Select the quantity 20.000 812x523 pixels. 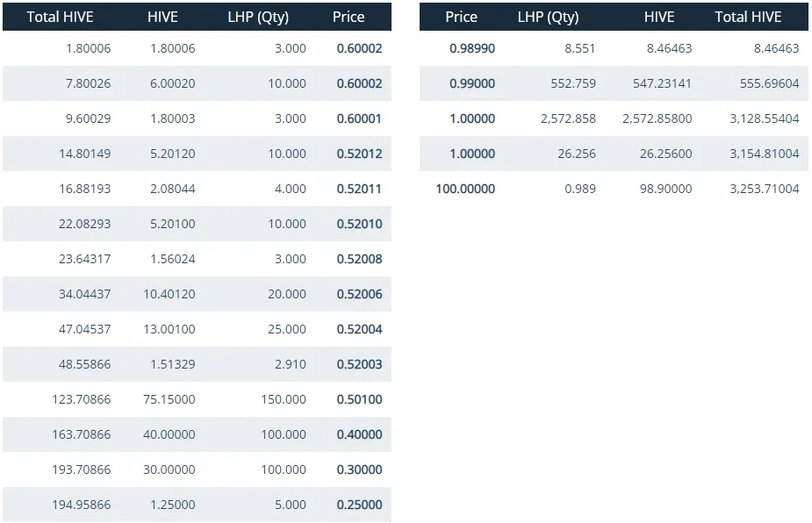(x=287, y=294)
